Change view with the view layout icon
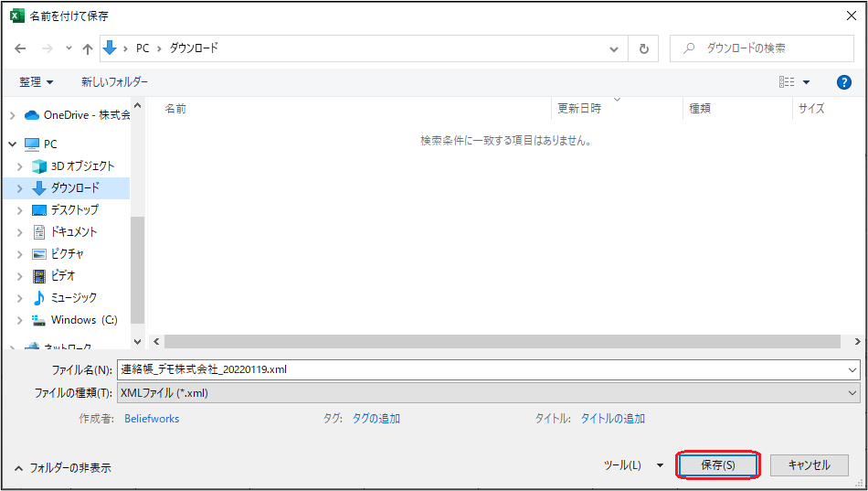Screen dimensions: 868x491 click(787, 82)
